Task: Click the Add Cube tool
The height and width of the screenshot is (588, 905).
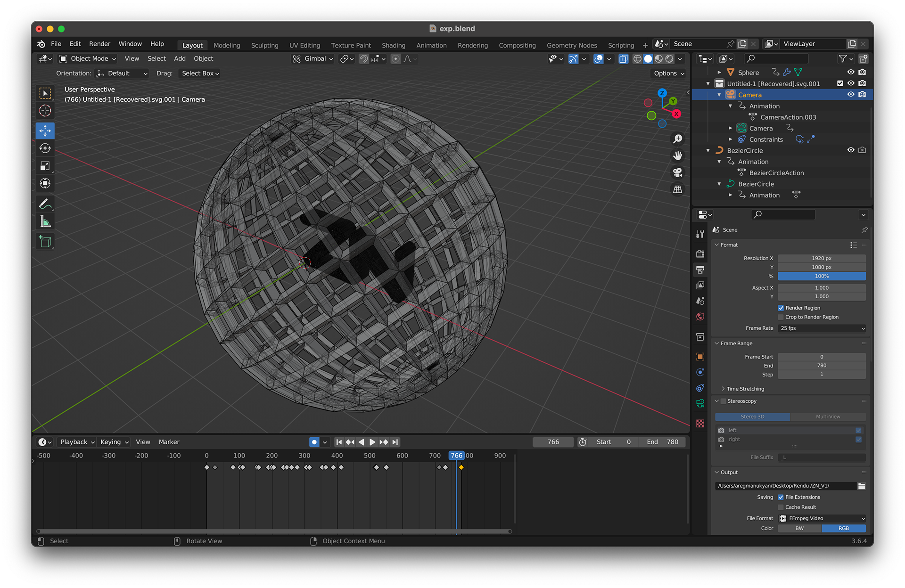Action: point(45,242)
